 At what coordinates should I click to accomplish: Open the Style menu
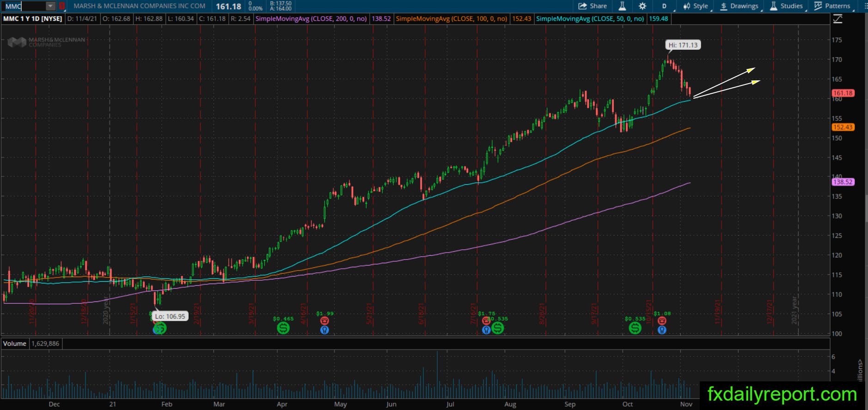coord(696,6)
